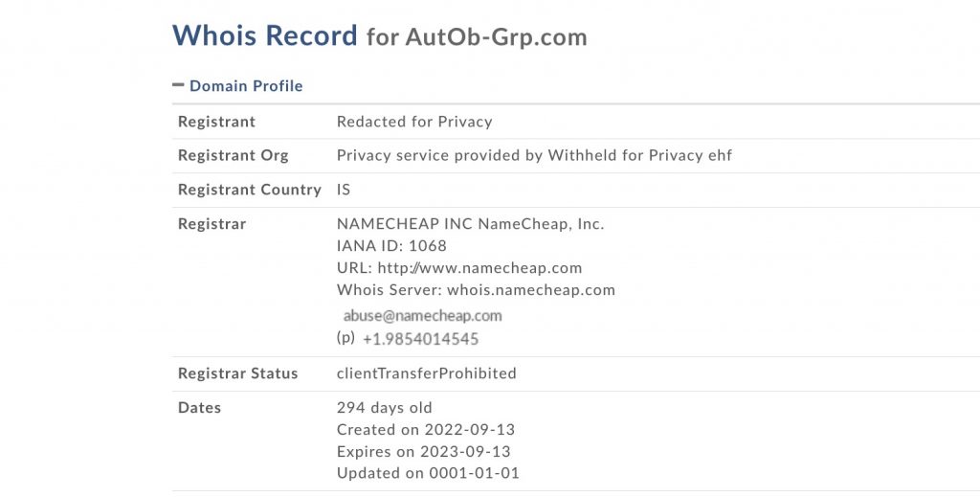980x497 pixels.
Task: Click the Updated on 0001-01-01 date
Action: (x=428, y=473)
